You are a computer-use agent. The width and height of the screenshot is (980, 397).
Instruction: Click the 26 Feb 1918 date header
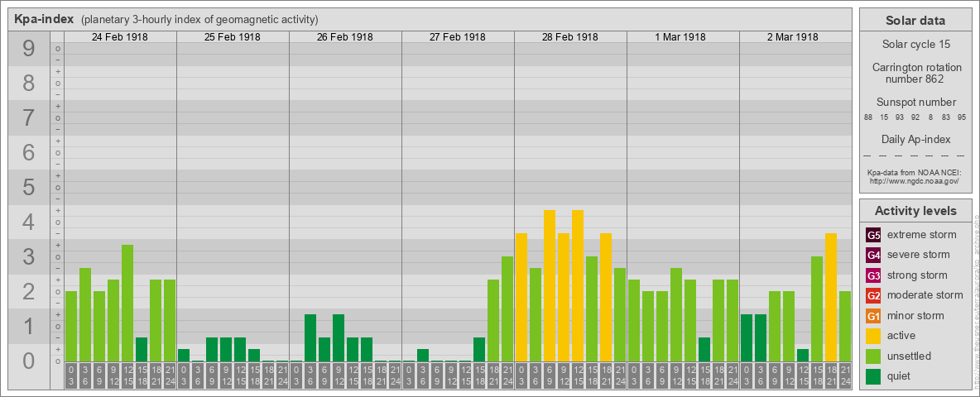coord(345,37)
